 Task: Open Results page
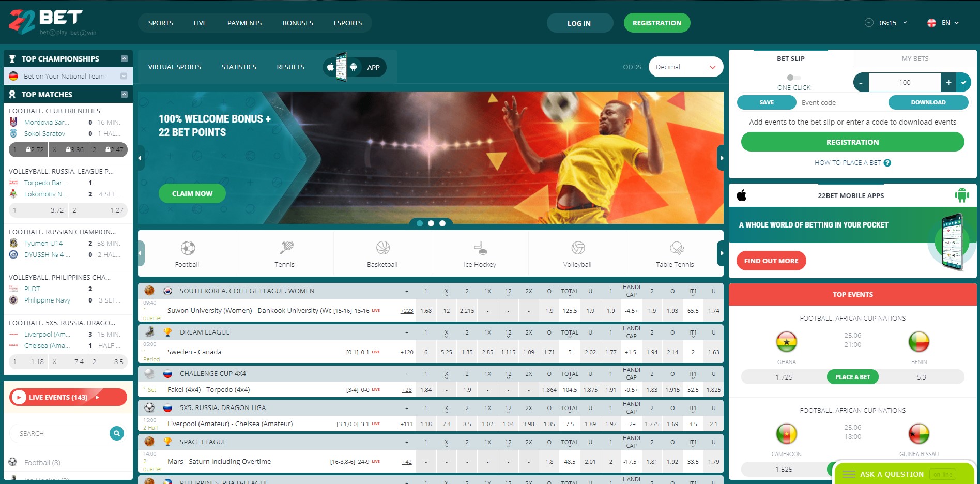pyautogui.click(x=290, y=67)
